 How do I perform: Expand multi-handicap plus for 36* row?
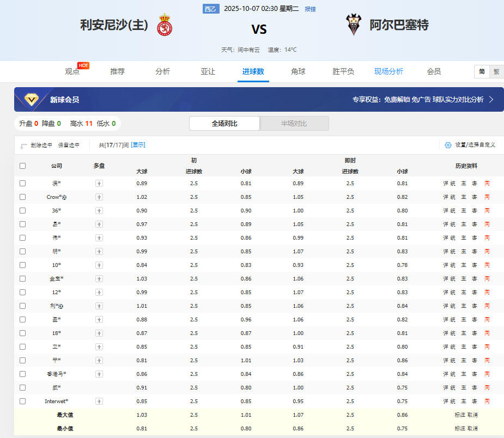point(99,211)
